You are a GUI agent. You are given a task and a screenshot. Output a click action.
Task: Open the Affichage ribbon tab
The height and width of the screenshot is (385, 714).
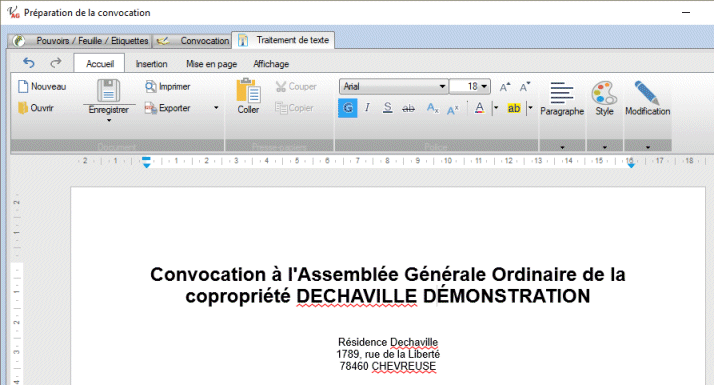[271, 64]
